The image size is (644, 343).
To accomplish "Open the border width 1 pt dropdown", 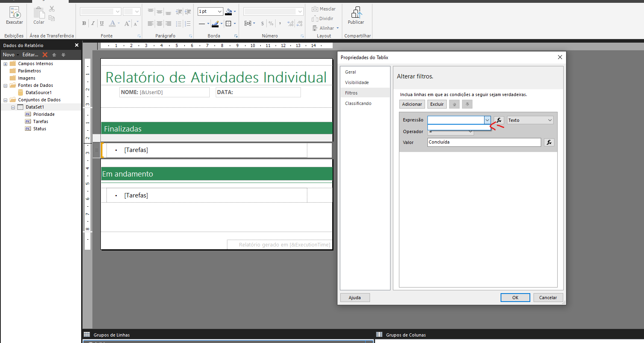I will click(220, 12).
